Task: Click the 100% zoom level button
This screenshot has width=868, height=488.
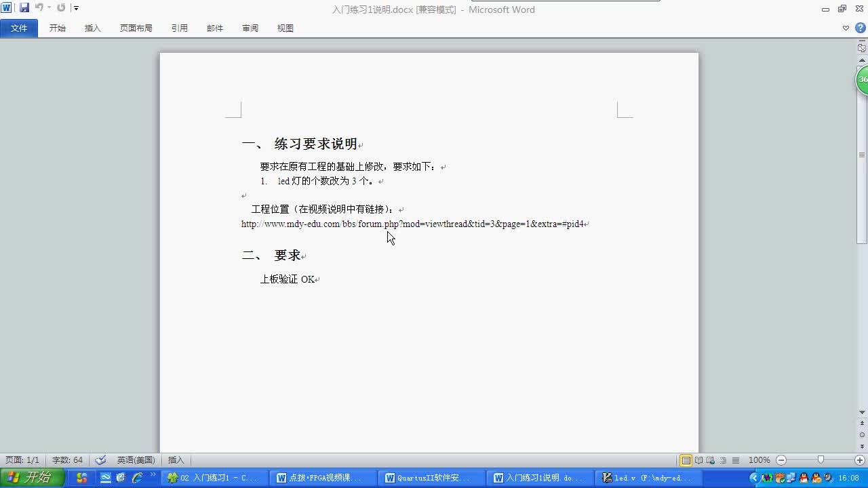Action: pos(759,460)
